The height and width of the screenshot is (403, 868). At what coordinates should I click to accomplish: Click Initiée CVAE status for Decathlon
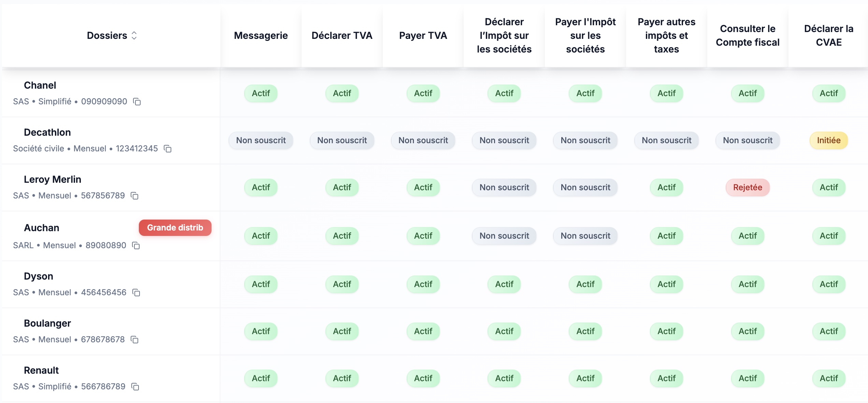pyautogui.click(x=828, y=140)
